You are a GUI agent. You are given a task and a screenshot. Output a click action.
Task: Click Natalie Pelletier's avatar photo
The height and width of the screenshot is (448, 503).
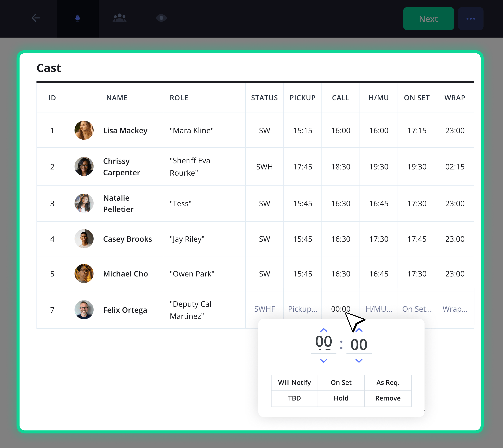[84, 203]
